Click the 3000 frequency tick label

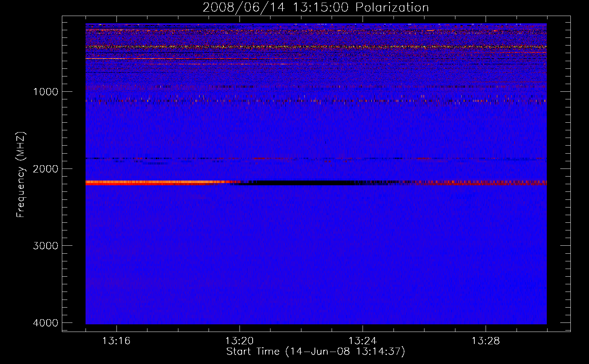46,245
